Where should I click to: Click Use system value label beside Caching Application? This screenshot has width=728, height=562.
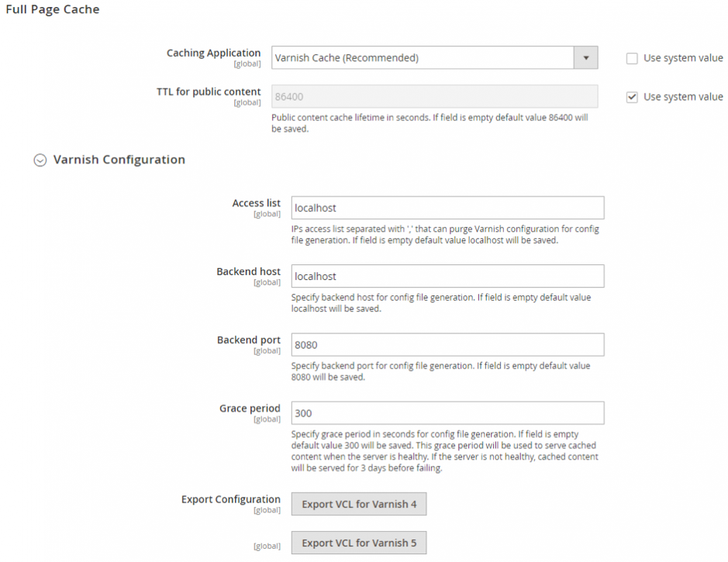(682, 58)
